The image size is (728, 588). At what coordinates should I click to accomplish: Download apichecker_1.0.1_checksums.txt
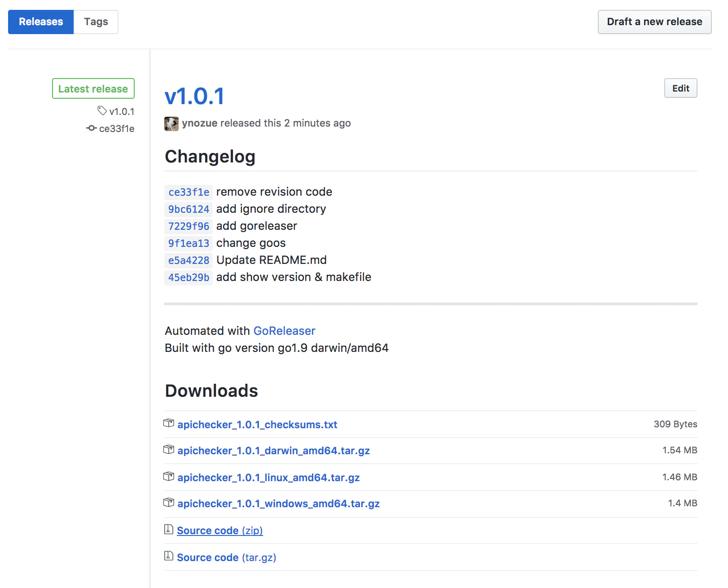tap(257, 425)
